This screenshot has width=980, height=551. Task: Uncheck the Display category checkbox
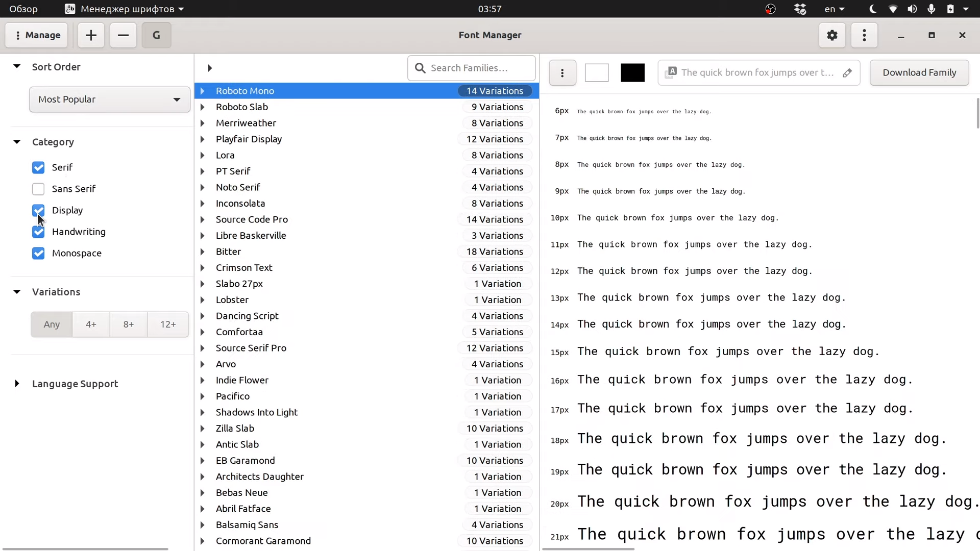pyautogui.click(x=38, y=210)
